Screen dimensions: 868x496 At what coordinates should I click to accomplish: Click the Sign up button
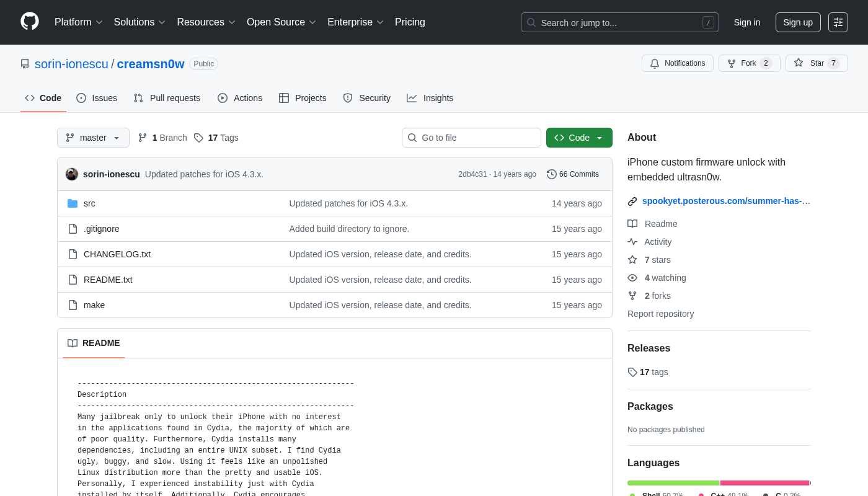(x=797, y=22)
